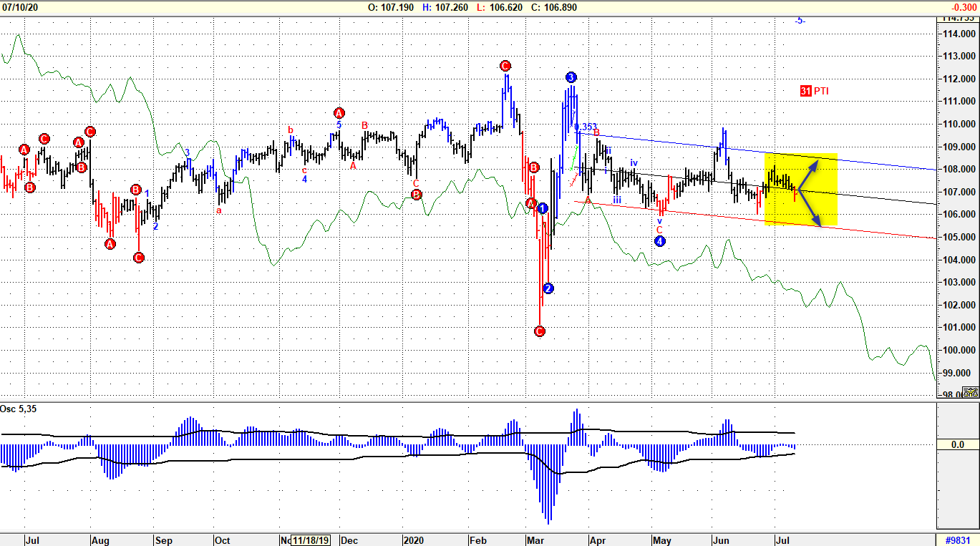The width and height of the screenshot is (980, 546).
Task: Select the 11/18/19 date cursor label
Action: click(311, 540)
